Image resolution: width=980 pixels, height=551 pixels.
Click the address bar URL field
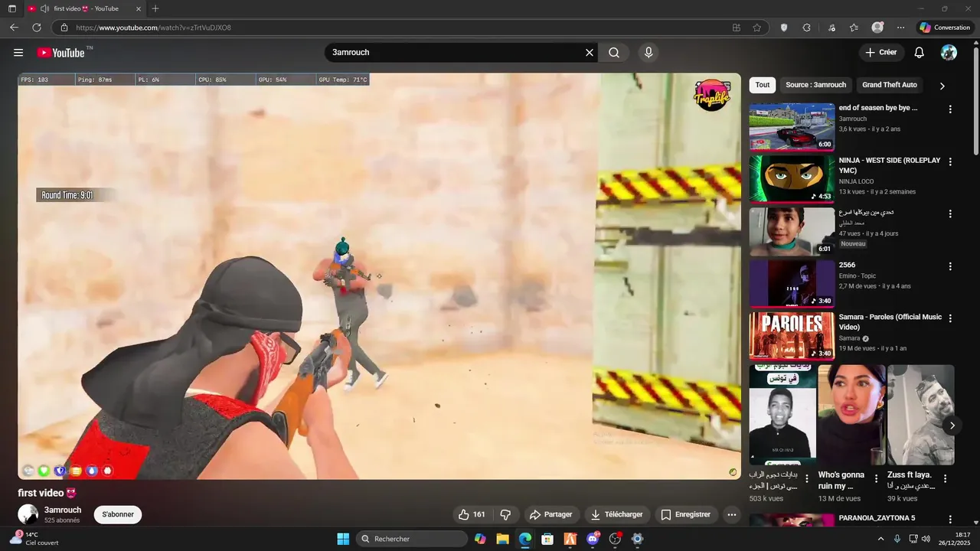point(398,28)
